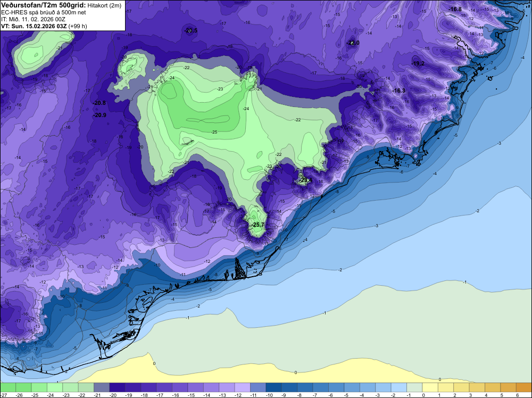Click the legend number -24
Screen dimensions: 532x398
51,395
